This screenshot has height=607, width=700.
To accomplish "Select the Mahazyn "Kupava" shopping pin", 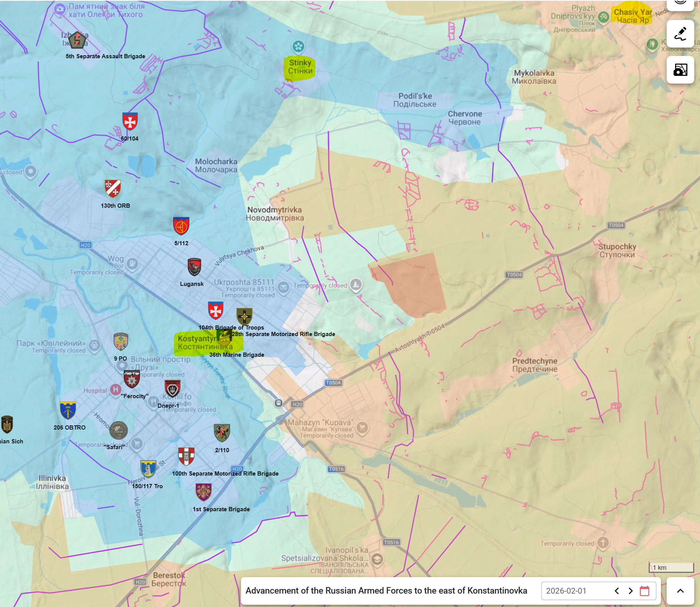I will tap(362, 428).
